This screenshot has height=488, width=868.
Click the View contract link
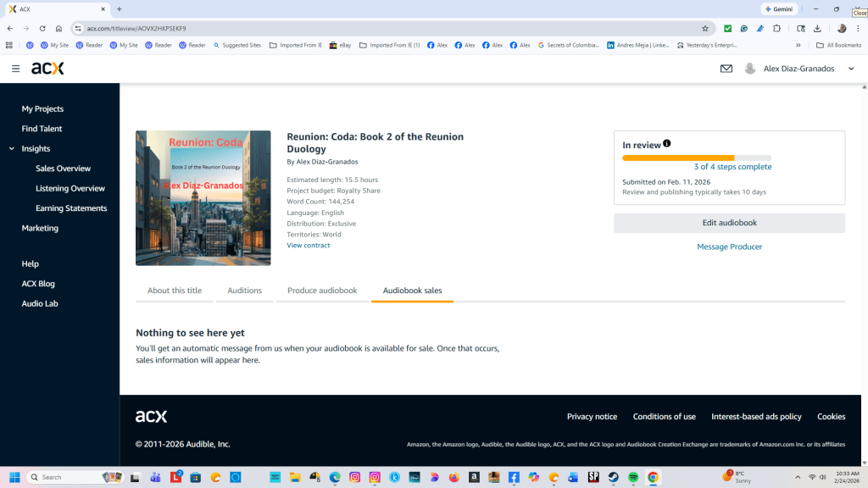coord(309,246)
